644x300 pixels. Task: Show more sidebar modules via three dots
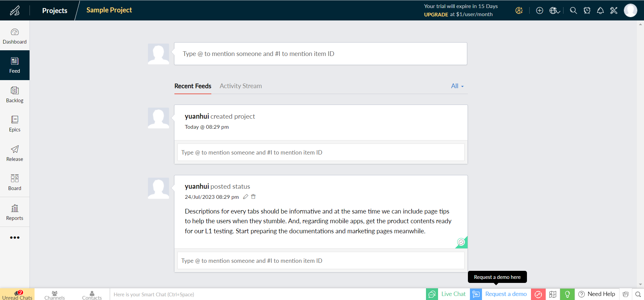pyautogui.click(x=15, y=238)
